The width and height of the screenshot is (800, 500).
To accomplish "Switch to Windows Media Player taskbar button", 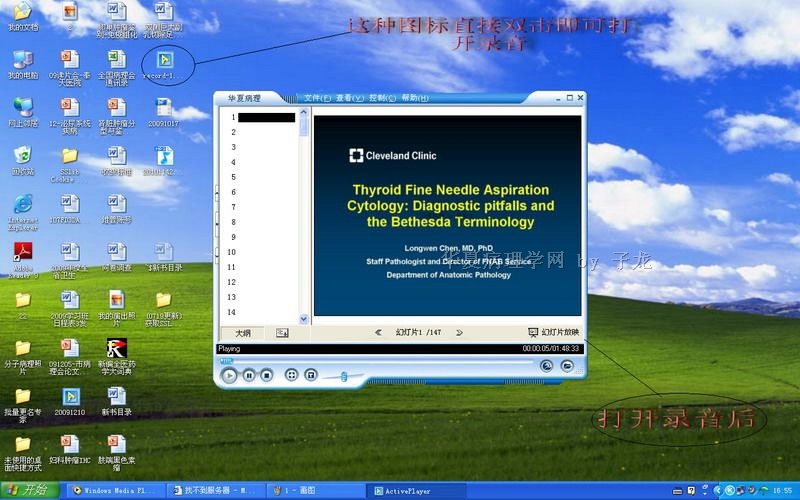I will pos(114,491).
